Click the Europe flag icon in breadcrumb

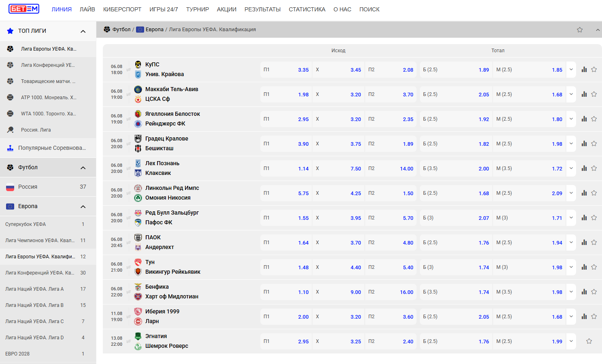[140, 30]
